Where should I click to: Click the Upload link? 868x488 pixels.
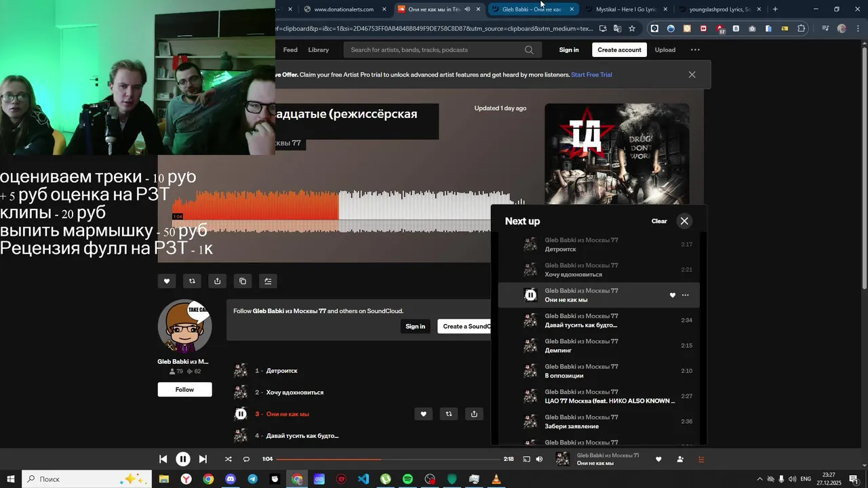click(665, 49)
